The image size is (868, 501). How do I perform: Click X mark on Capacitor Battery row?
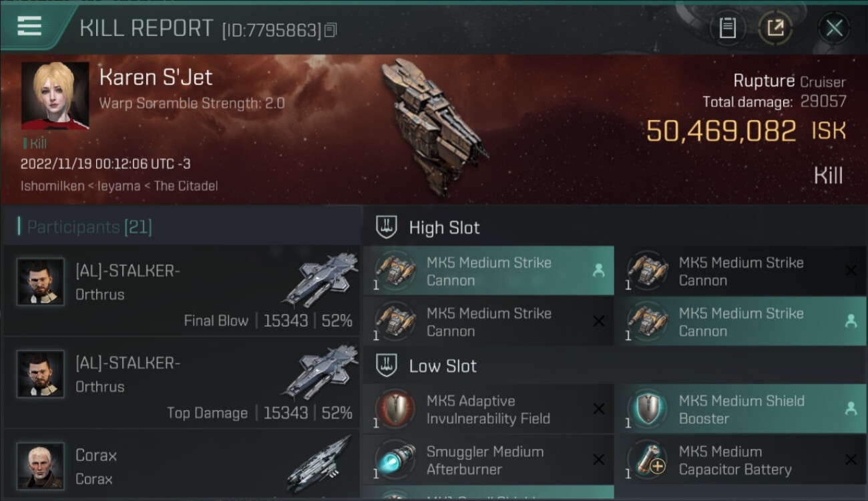(851, 460)
